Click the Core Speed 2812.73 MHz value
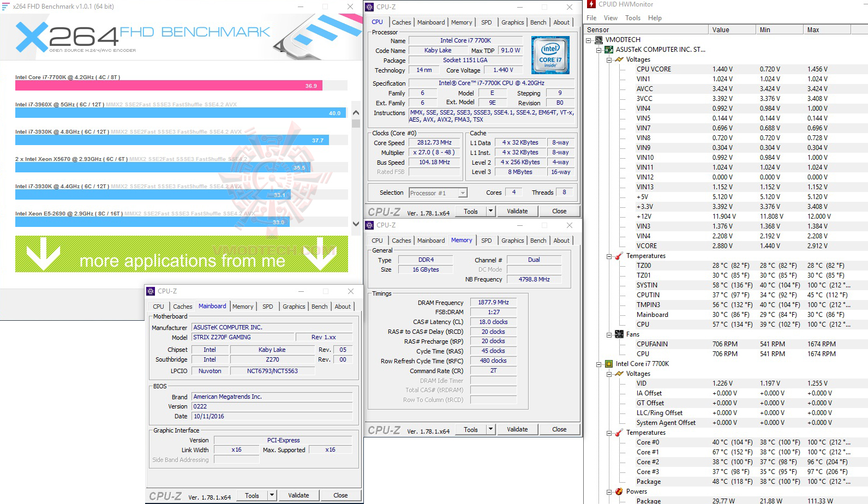Viewport: 868px width, 504px height. point(434,142)
